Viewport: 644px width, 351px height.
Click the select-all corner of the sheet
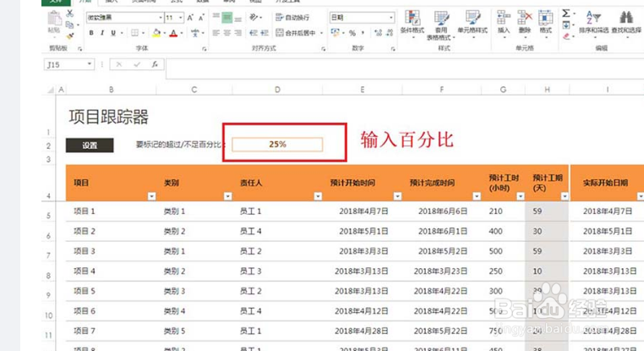50,90
